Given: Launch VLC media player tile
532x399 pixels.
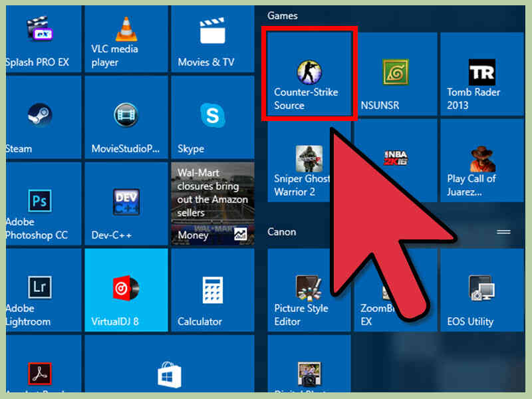Looking at the screenshot, I should point(126,39).
